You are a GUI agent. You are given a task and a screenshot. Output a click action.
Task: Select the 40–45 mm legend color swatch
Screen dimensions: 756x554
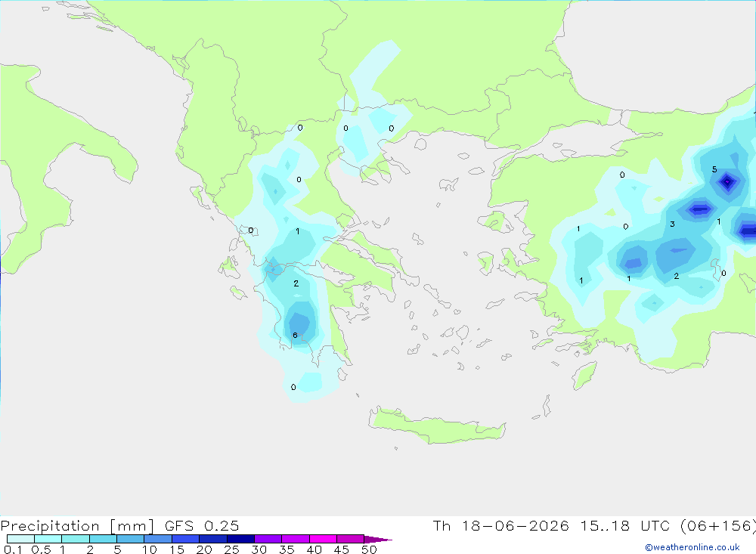tap(323, 539)
